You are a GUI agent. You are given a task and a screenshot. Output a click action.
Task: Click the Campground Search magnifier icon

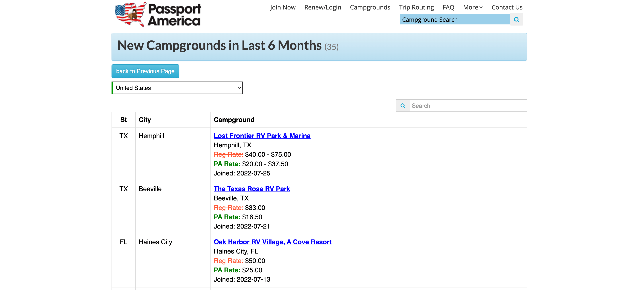516,20
